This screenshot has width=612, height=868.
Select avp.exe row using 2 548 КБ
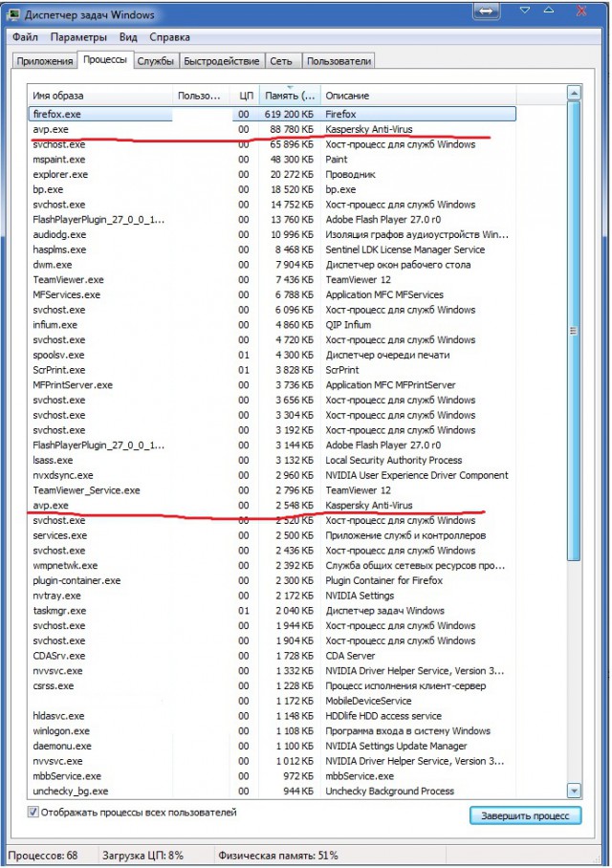tap(272, 505)
